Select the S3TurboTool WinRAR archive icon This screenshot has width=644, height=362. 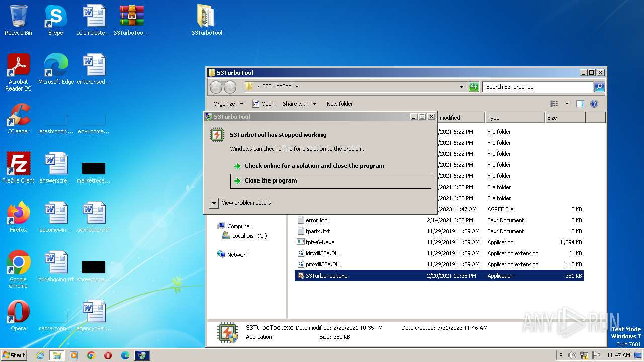tap(131, 21)
